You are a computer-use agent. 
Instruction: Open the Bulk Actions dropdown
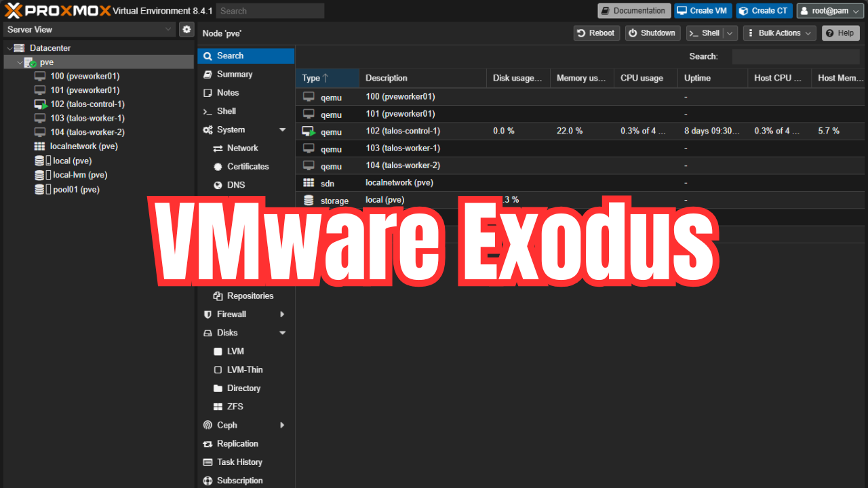tap(779, 33)
